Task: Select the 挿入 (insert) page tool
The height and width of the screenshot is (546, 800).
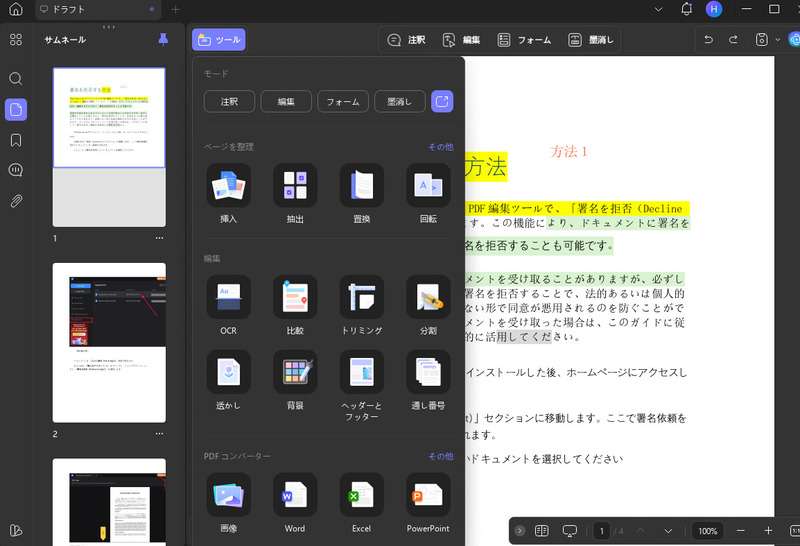Action: coord(229,185)
